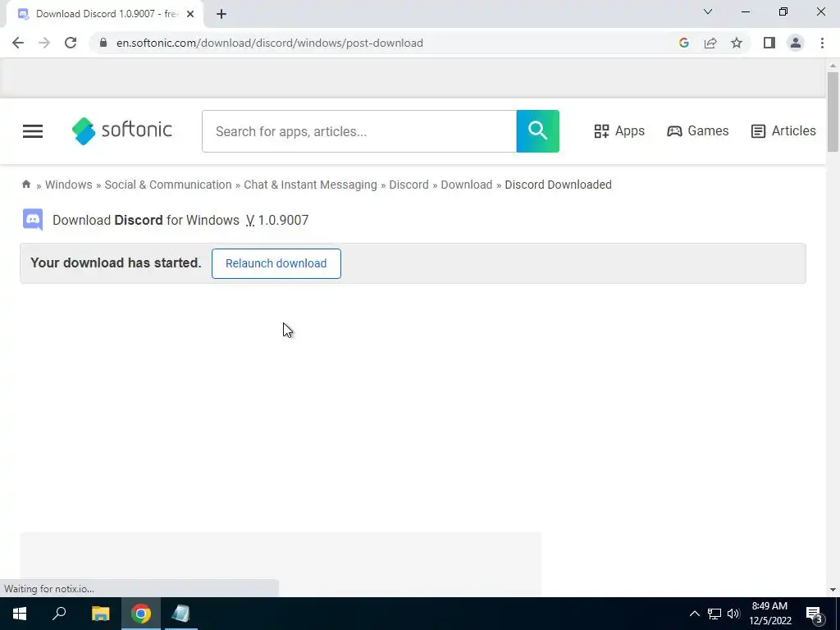Image resolution: width=840 pixels, height=630 pixels.
Task: Open a new tab with plus button
Action: [221, 14]
